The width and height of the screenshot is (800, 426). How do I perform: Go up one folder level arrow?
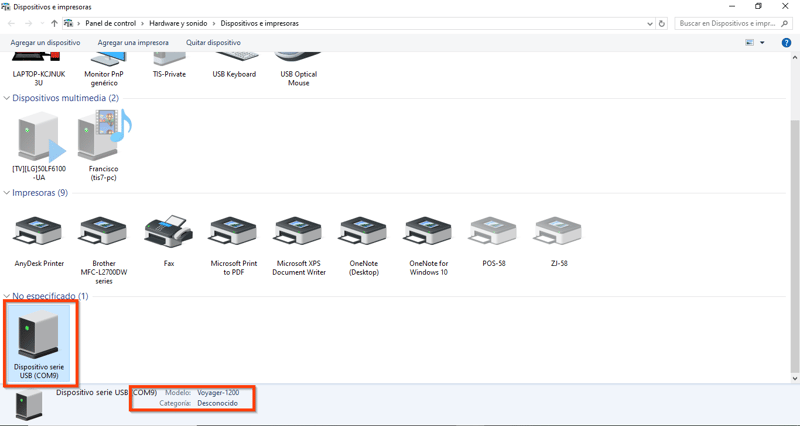click(x=54, y=23)
